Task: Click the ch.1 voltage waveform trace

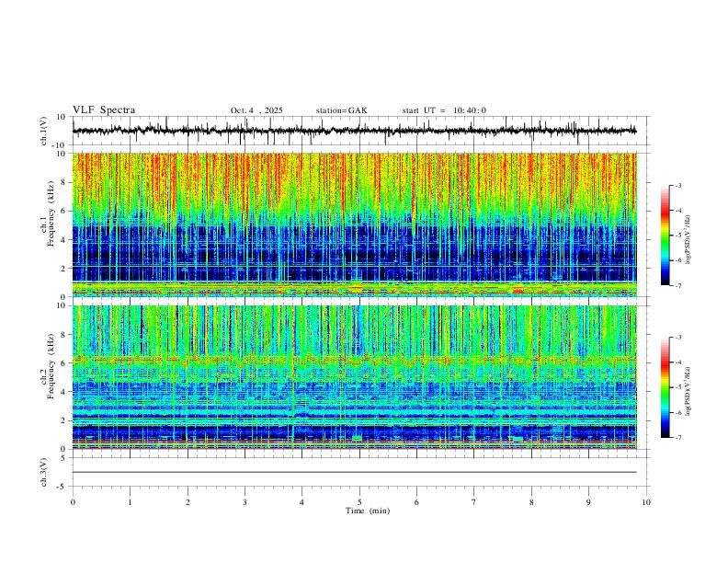Action: tap(354, 131)
